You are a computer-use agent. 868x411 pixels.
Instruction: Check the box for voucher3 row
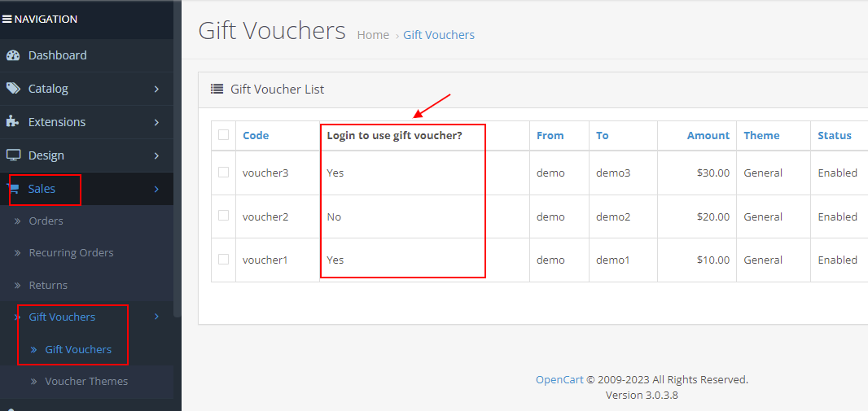(x=223, y=173)
